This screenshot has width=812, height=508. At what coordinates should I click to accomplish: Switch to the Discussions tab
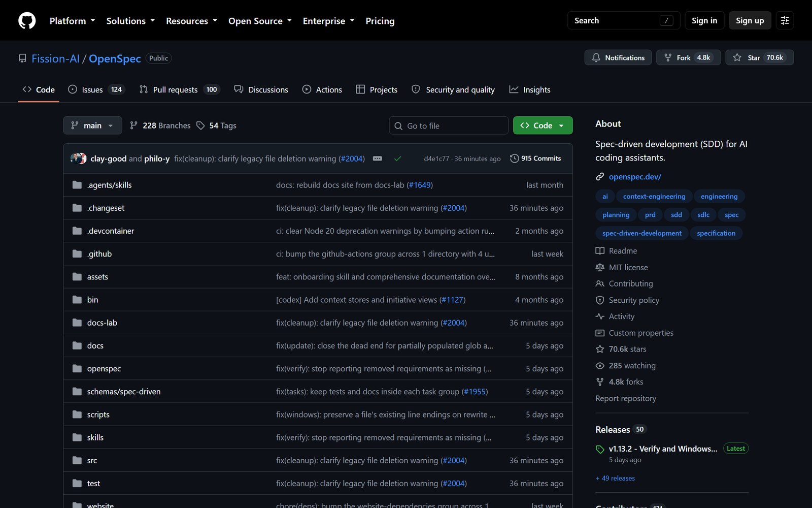(261, 89)
